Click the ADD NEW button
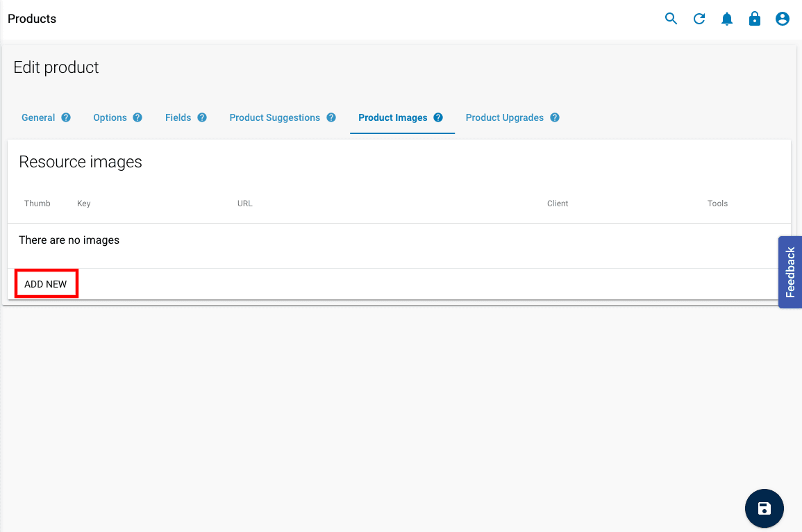802x532 pixels. (x=46, y=283)
